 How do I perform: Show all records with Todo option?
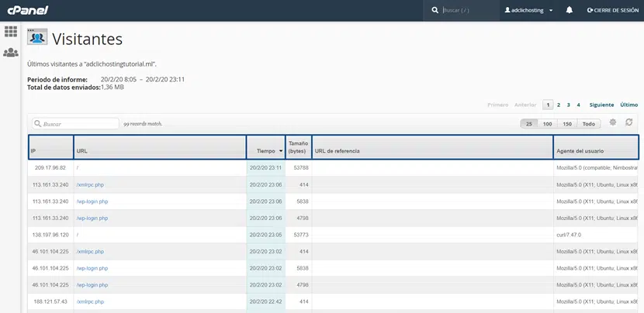click(x=589, y=124)
